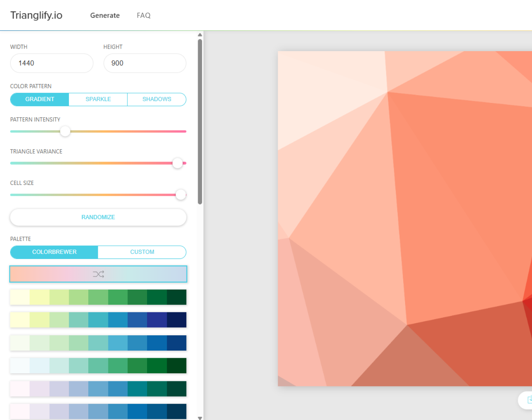
Task: Switch color pattern to SPARKLE
Action: tap(98, 99)
